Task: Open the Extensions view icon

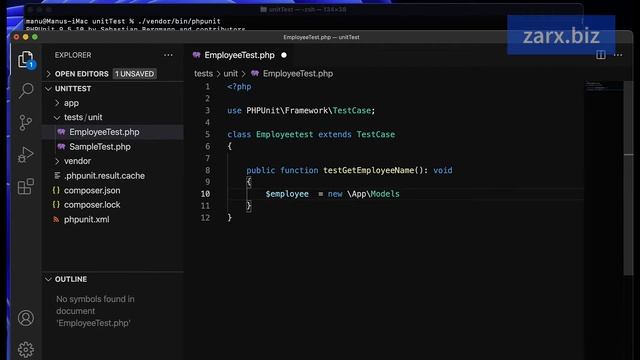Action: point(26,187)
